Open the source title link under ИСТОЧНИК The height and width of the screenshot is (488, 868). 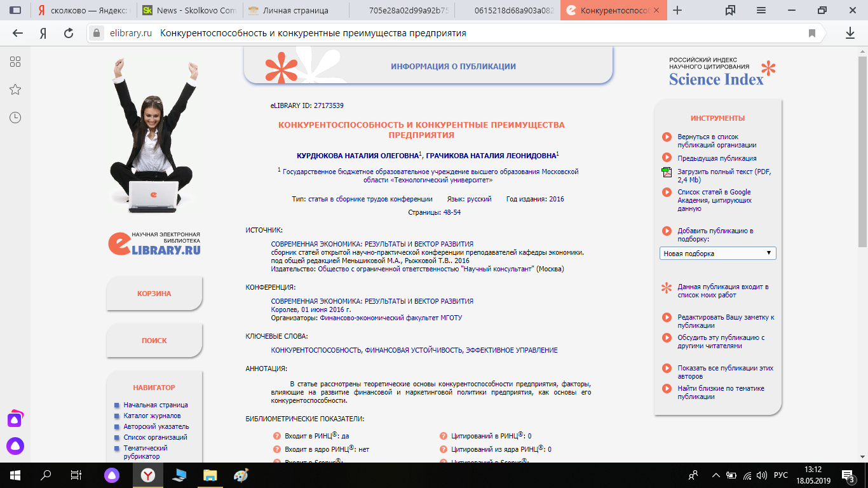point(372,244)
